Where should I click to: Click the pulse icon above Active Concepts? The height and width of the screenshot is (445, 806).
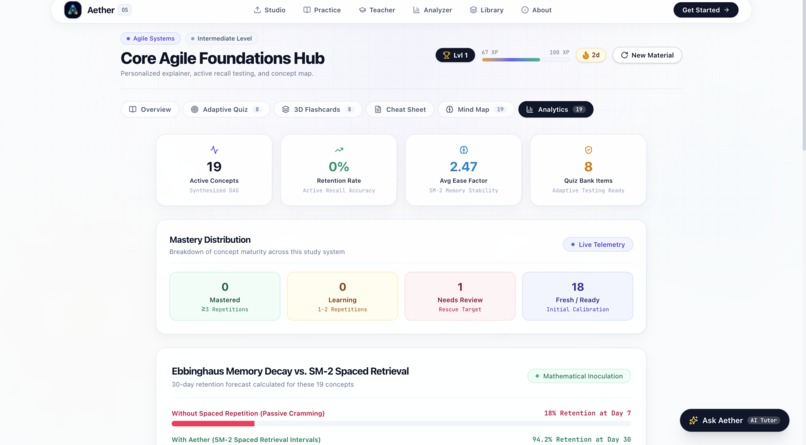click(214, 150)
